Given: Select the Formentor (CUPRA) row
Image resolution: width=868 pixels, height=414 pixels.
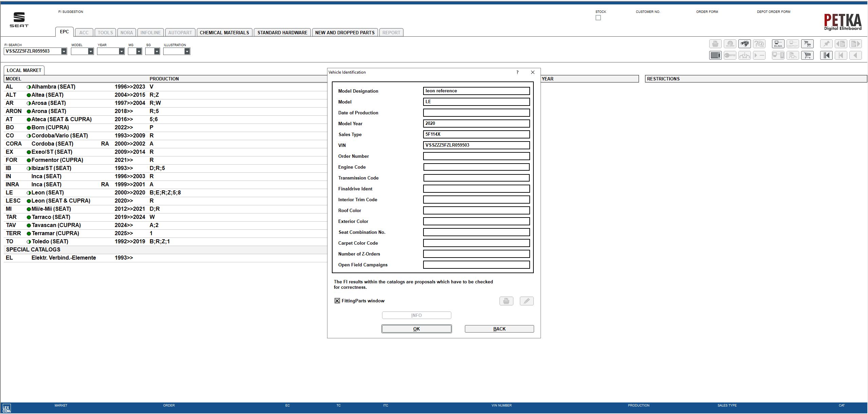Looking at the screenshot, I should [166, 160].
